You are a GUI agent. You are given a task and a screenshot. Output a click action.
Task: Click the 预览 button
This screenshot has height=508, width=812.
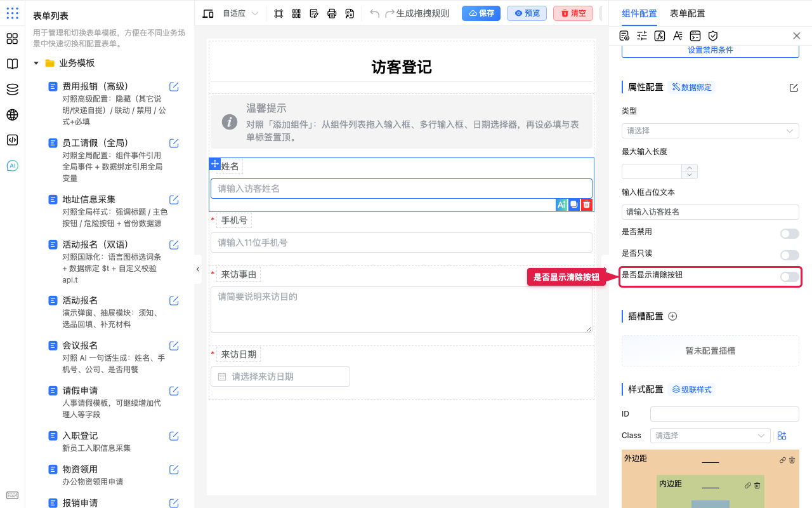(527, 13)
